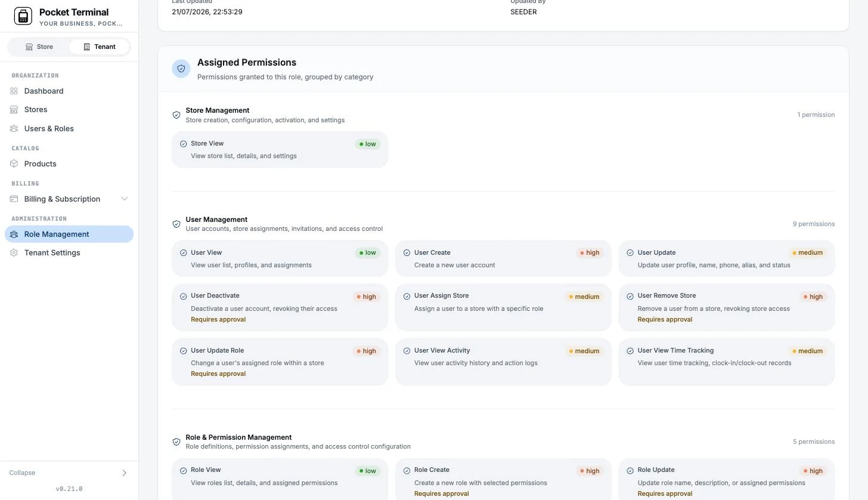The image size is (868, 500).
Task: Click the shield icon beside Assigned Permissions
Action: pos(181,69)
